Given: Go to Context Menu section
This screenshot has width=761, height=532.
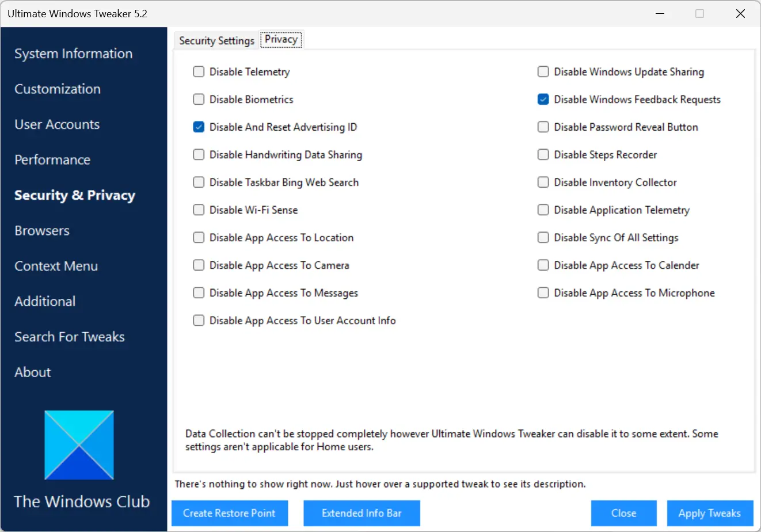Looking at the screenshot, I should [56, 266].
